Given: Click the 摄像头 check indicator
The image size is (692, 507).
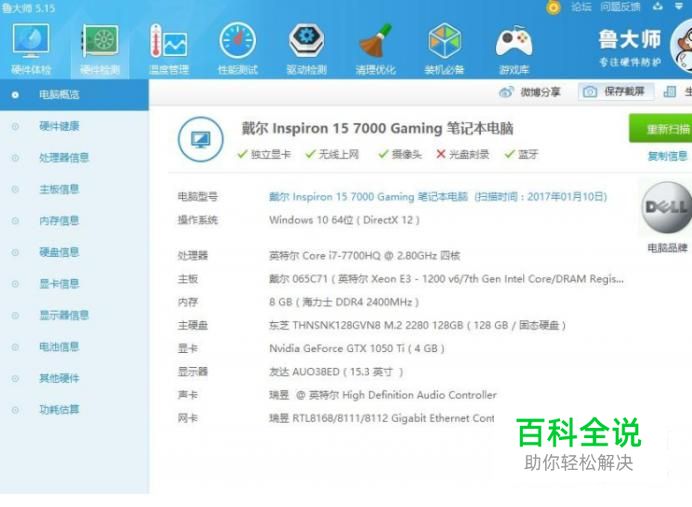Looking at the screenshot, I should (400, 154).
